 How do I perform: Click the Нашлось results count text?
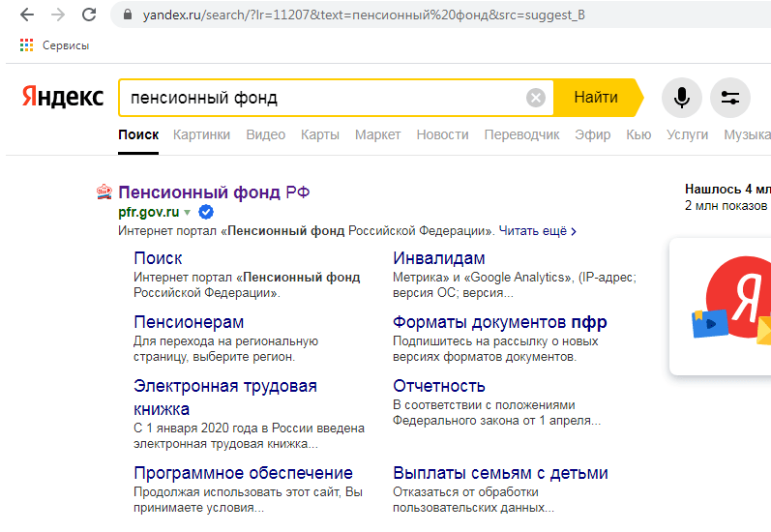pos(727,189)
